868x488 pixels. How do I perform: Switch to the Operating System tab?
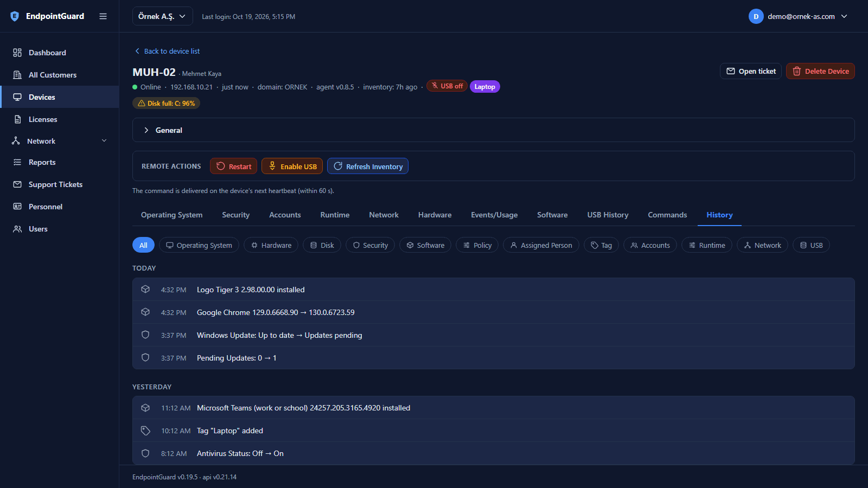[171, 215]
